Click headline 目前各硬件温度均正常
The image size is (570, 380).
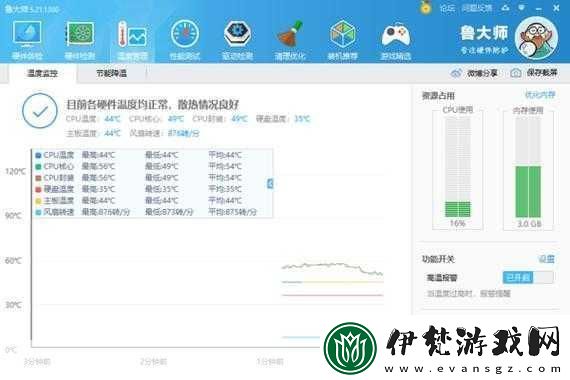click(153, 105)
